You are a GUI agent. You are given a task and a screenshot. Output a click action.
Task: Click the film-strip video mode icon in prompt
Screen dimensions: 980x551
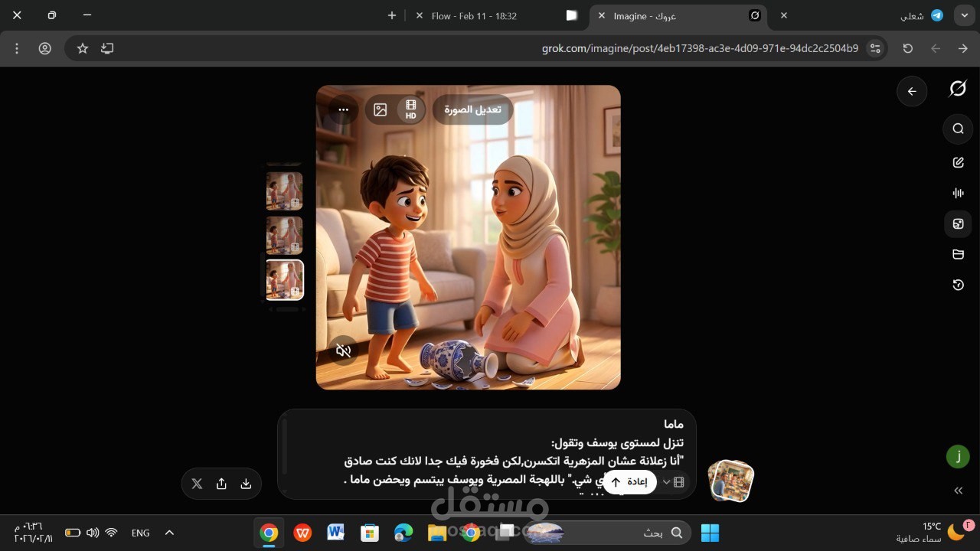pyautogui.click(x=678, y=482)
